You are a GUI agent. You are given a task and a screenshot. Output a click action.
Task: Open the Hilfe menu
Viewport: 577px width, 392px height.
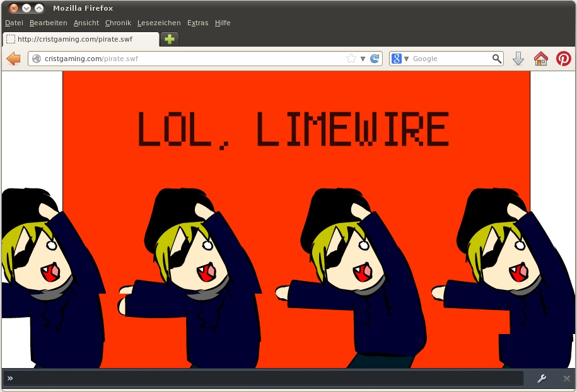click(223, 23)
